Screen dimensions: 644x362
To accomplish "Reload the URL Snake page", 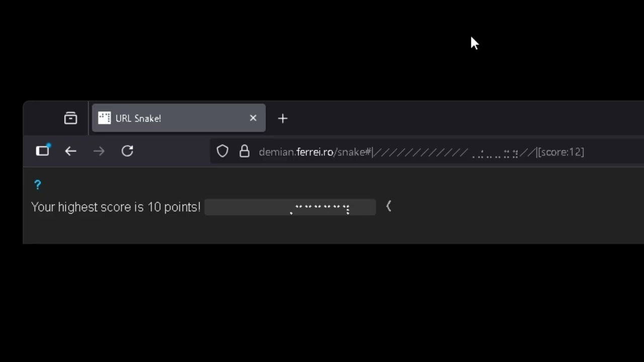I will coord(127,151).
